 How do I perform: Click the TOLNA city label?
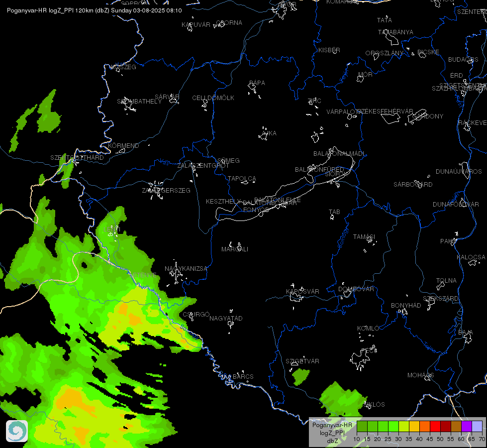pyautogui.click(x=446, y=281)
